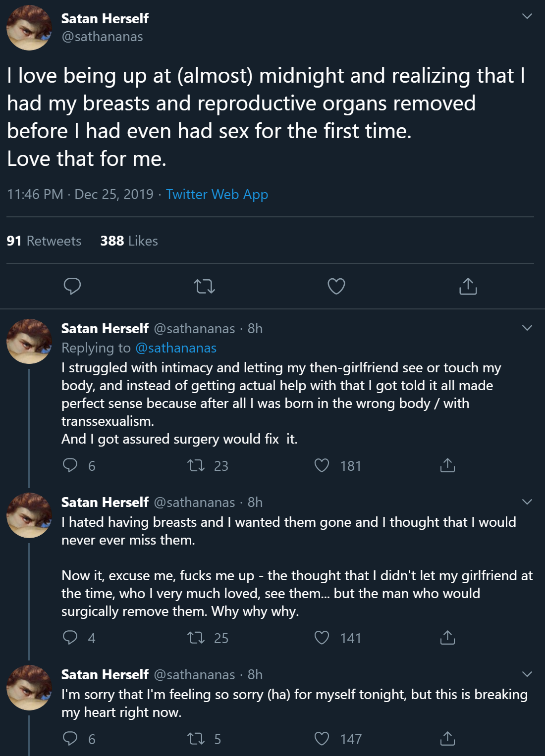The height and width of the screenshot is (756, 545).
Task: Open chevron menu on last tweet
Action: pos(527,674)
